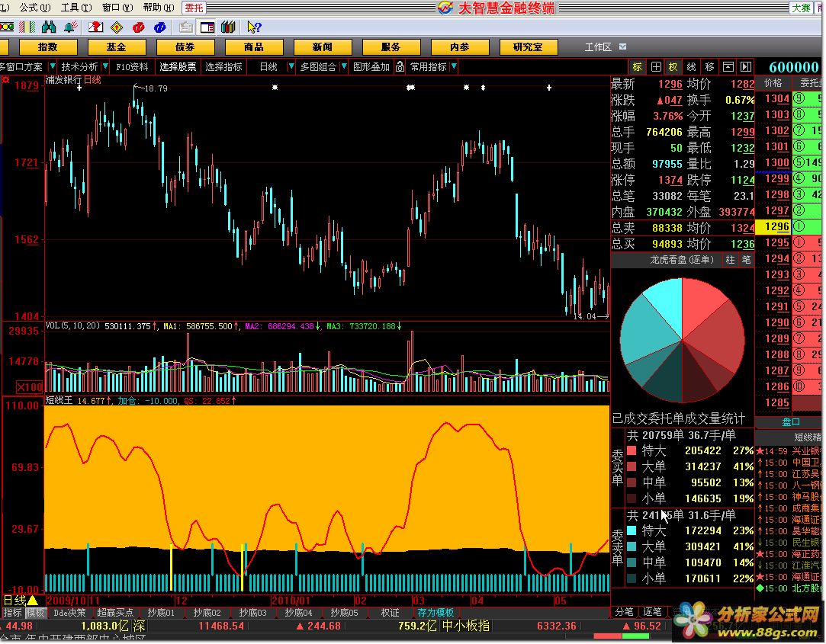Expand the 日线 triangle at bottom left

pyautogui.click(x=32, y=601)
